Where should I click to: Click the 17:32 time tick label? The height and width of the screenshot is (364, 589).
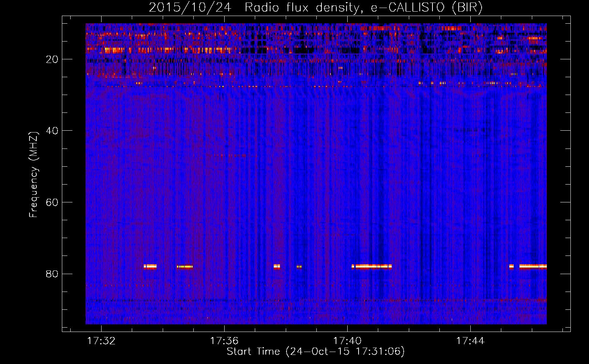click(102, 341)
